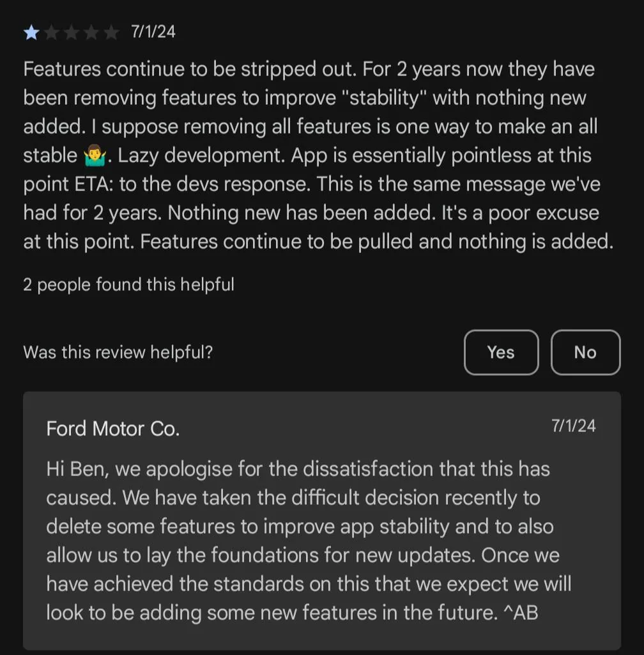Viewport: 644px width, 655px height.
Task: Click the last star in the rating row
Action: pos(112,32)
